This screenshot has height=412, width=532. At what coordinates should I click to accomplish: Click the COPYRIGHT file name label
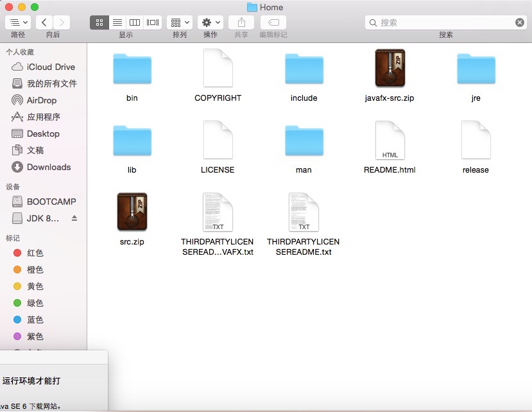[x=218, y=98]
